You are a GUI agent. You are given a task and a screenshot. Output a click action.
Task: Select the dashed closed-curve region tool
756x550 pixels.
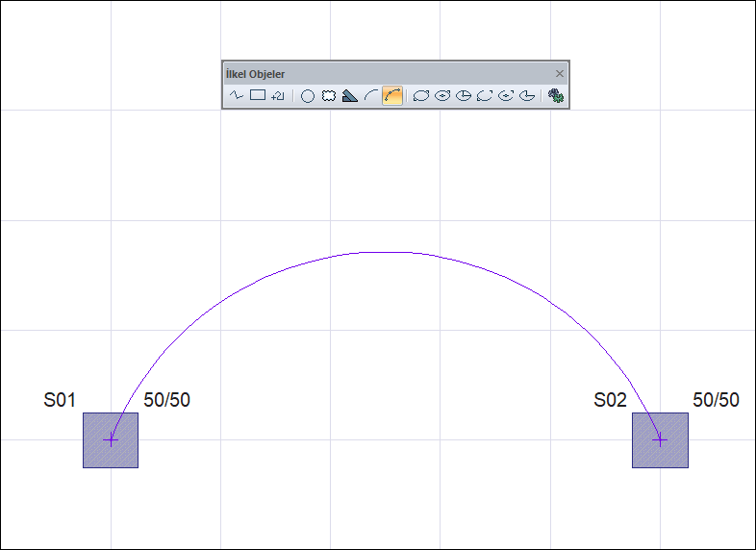329,95
